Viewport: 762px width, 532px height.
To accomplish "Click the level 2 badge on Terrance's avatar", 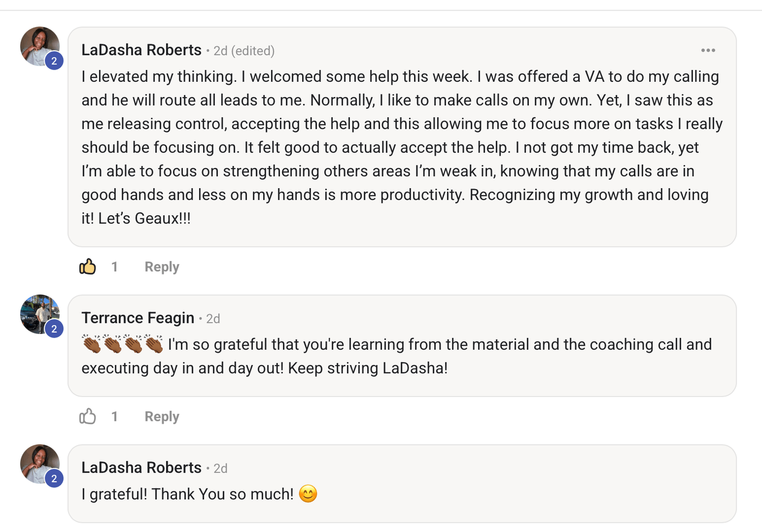I will [x=54, y=329].
